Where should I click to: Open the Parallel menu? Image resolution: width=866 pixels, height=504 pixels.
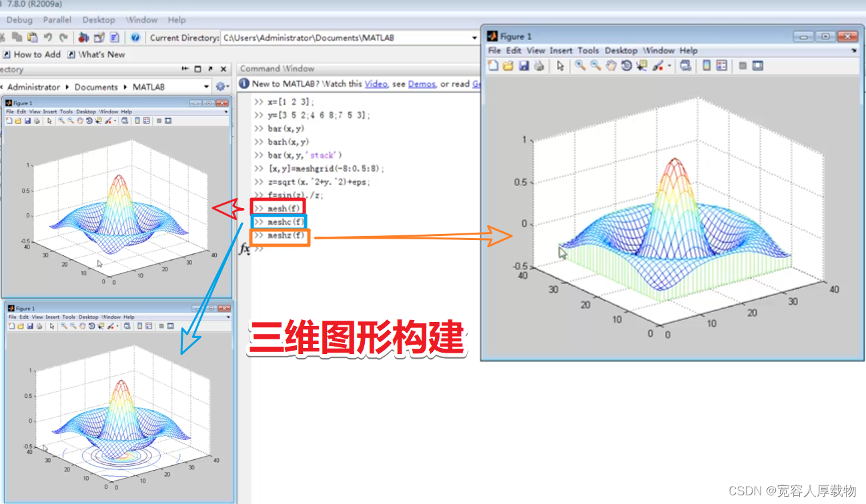[x=57, y=20]
